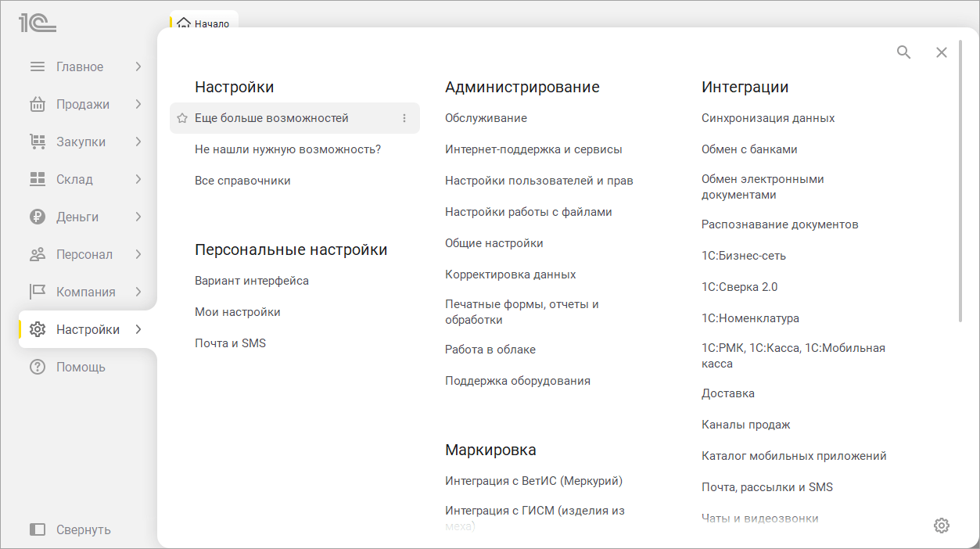Switch to the Начало home tab
The image size is (980, 549).
click(x=204, y=23)
